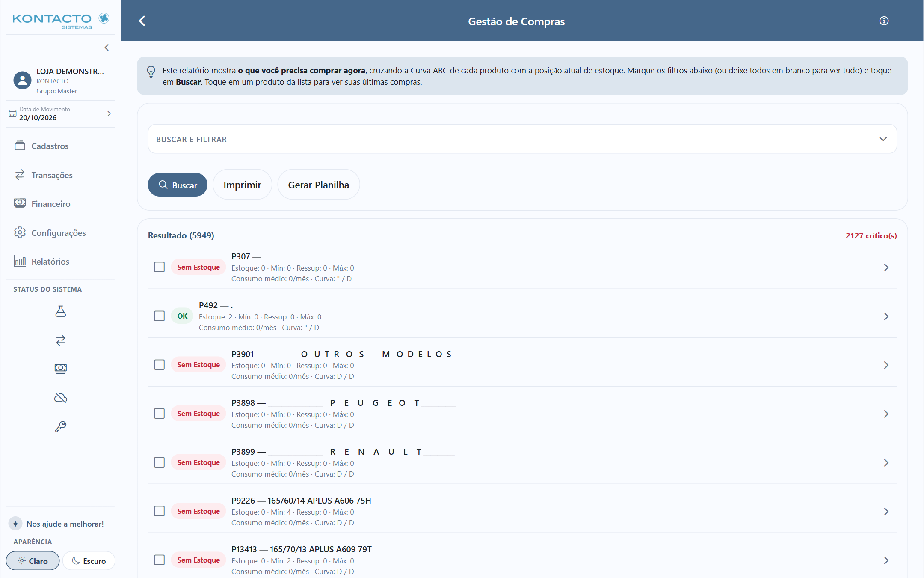Tick checkbox for P3899 Renault

coord(159,462)
